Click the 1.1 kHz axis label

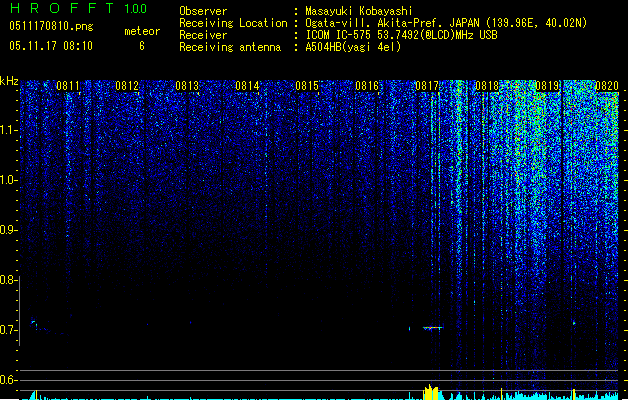click(9, 130)
